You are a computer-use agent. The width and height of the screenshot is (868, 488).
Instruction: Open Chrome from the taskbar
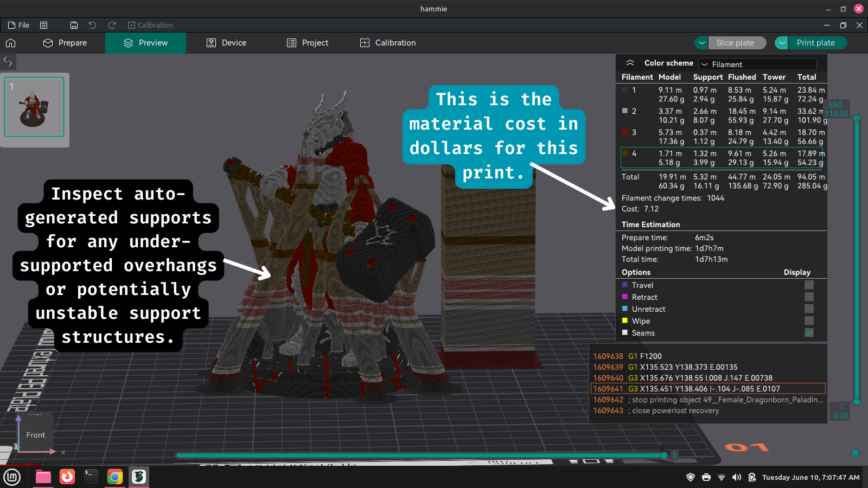(x=114, y=477)
